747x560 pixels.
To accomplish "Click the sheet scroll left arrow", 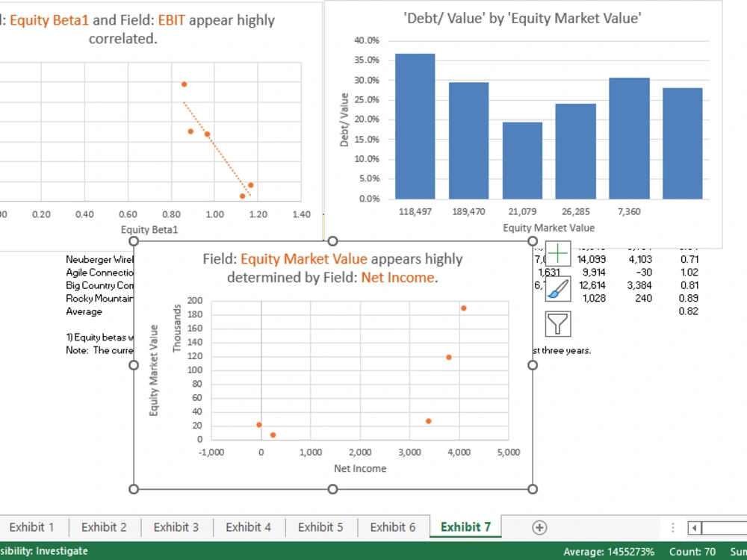I will 694,528.
